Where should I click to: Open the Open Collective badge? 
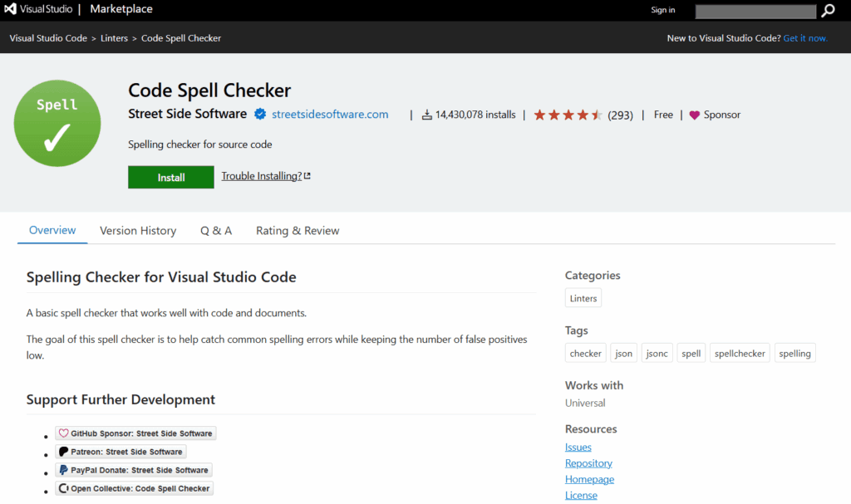coord(134,488)
